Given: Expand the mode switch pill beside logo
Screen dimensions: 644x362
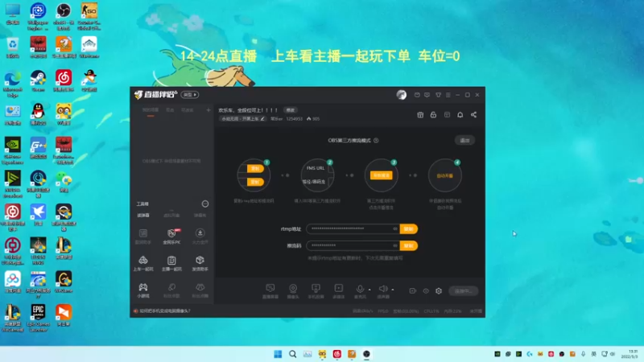Looking at the screenshot, I should click(x=190, y=95).
